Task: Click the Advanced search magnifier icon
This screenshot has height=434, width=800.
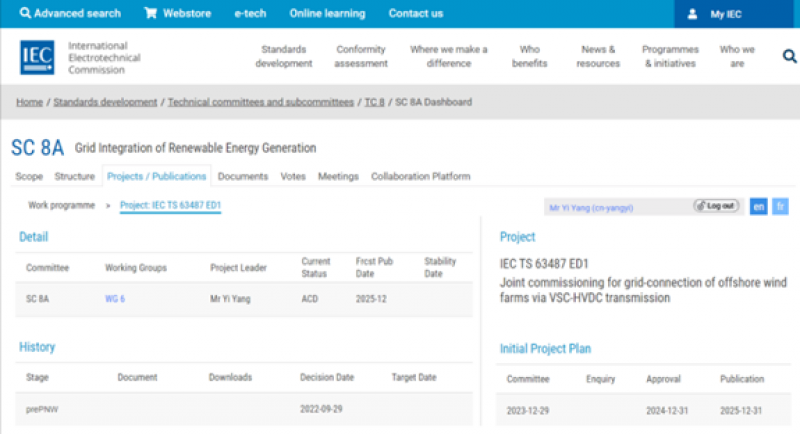Action: pos(24,14)
